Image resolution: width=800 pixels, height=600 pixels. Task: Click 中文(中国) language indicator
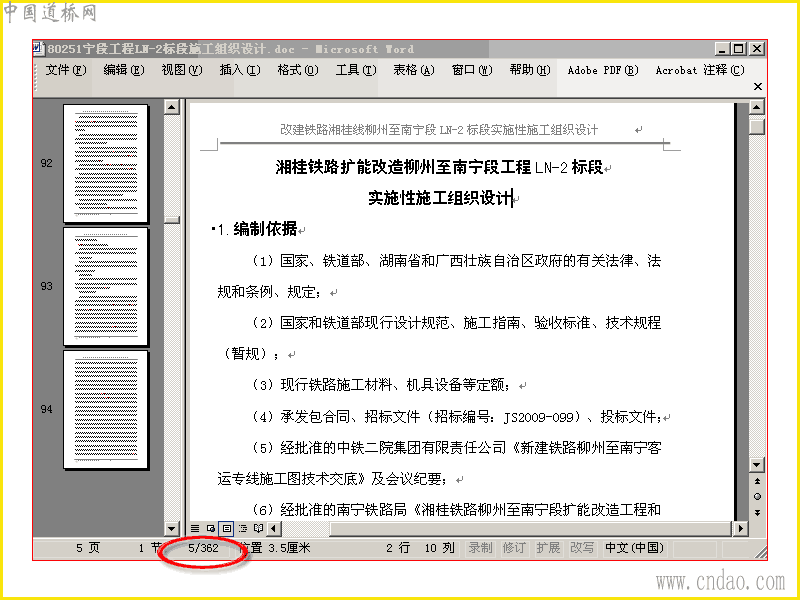634,547
